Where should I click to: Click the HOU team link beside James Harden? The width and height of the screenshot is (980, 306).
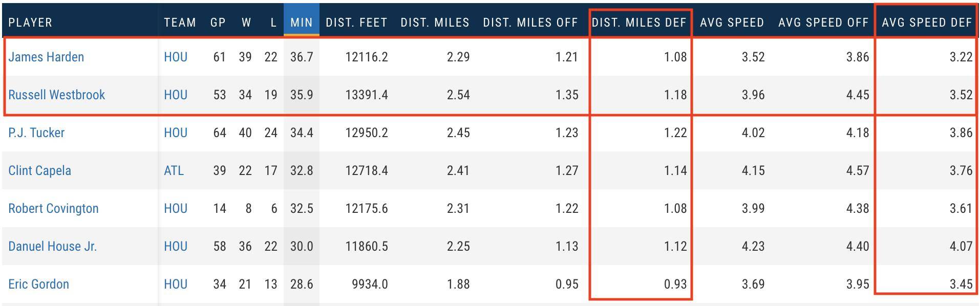(176, 57)
